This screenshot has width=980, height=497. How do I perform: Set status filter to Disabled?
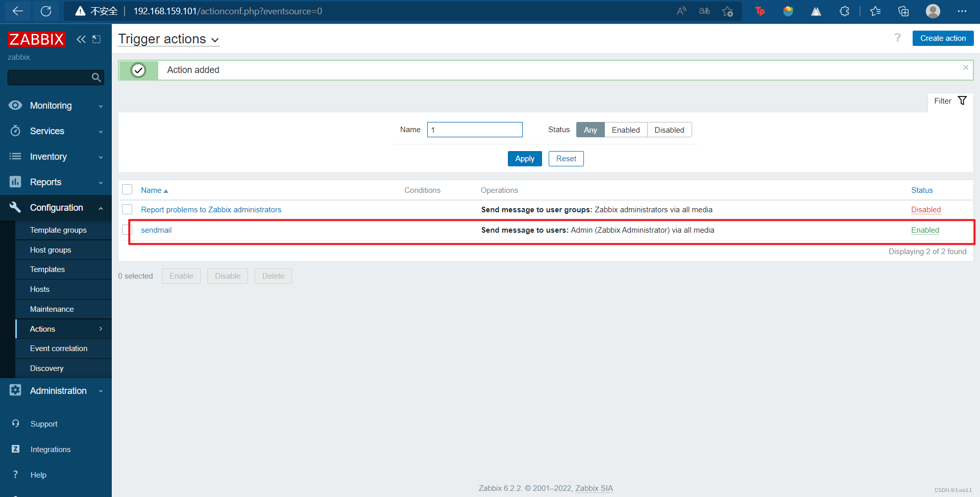click(x=669, y=130)
